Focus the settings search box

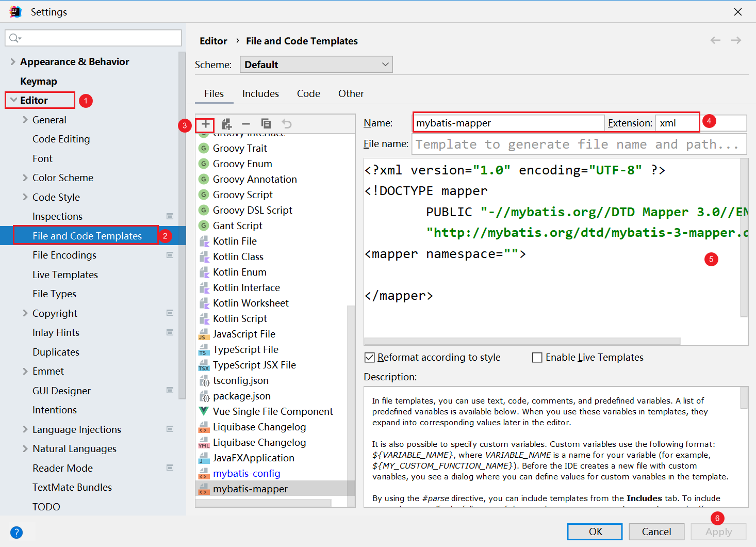coord(93,38)
